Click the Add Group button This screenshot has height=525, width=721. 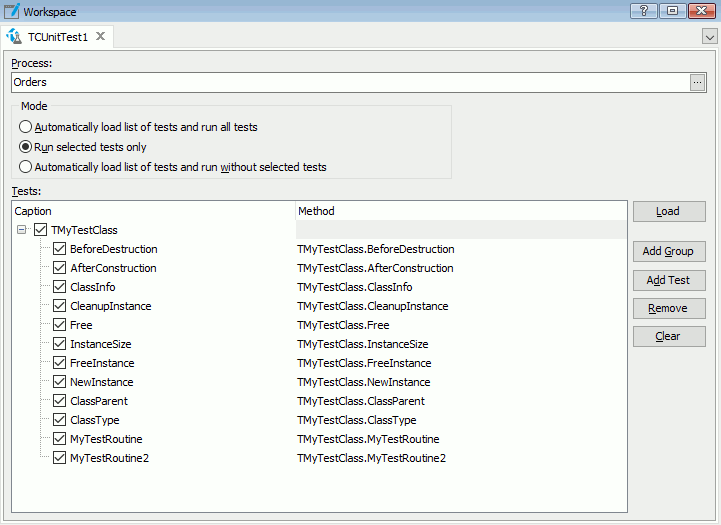[669, 251]
